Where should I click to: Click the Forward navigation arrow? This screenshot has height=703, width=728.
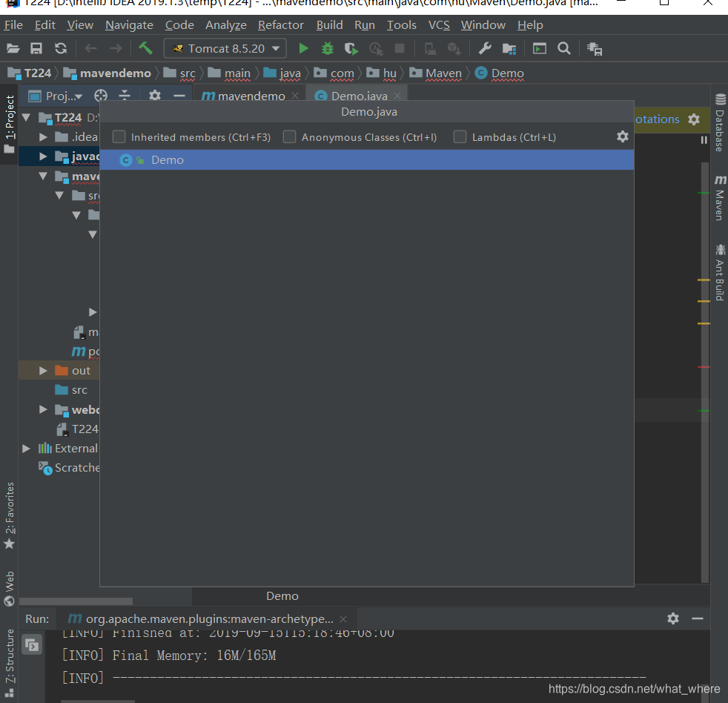(x=116, y=48)
